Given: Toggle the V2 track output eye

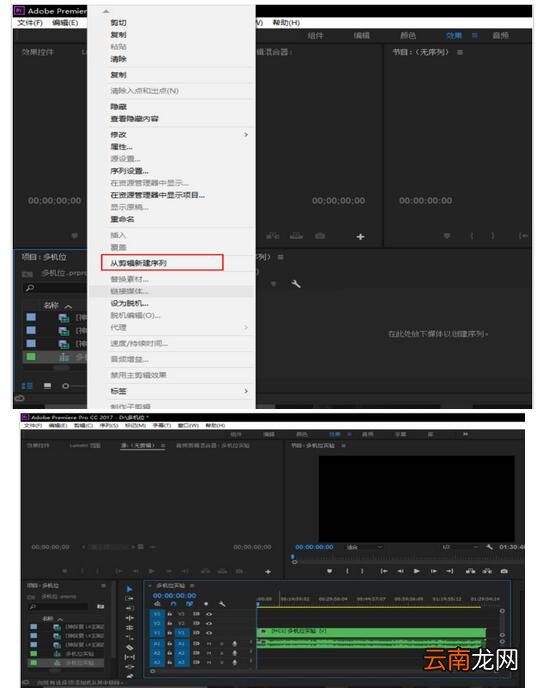Looking at the screenshot, I should [x=209, y=623].
